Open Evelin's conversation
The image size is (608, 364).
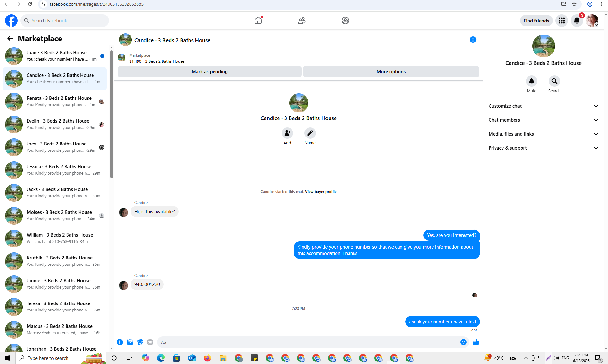pyautogui.click(x=54, y=124)
